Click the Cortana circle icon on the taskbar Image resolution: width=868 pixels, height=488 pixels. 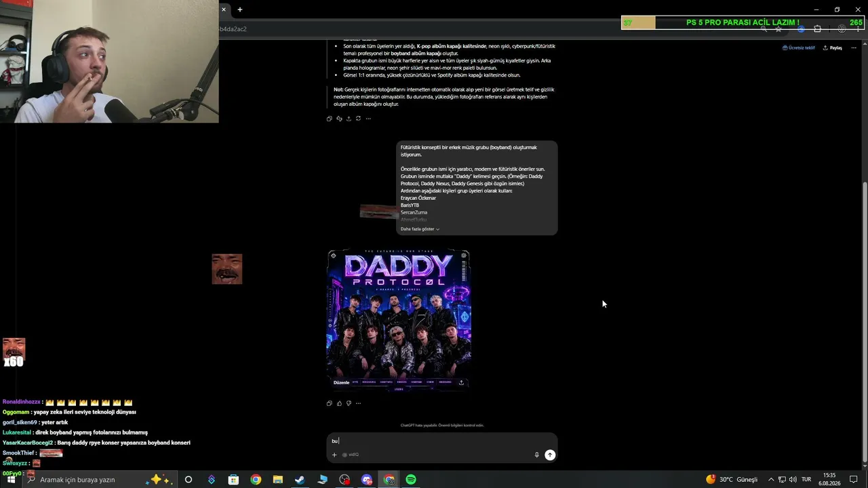[x=189, y=479]
